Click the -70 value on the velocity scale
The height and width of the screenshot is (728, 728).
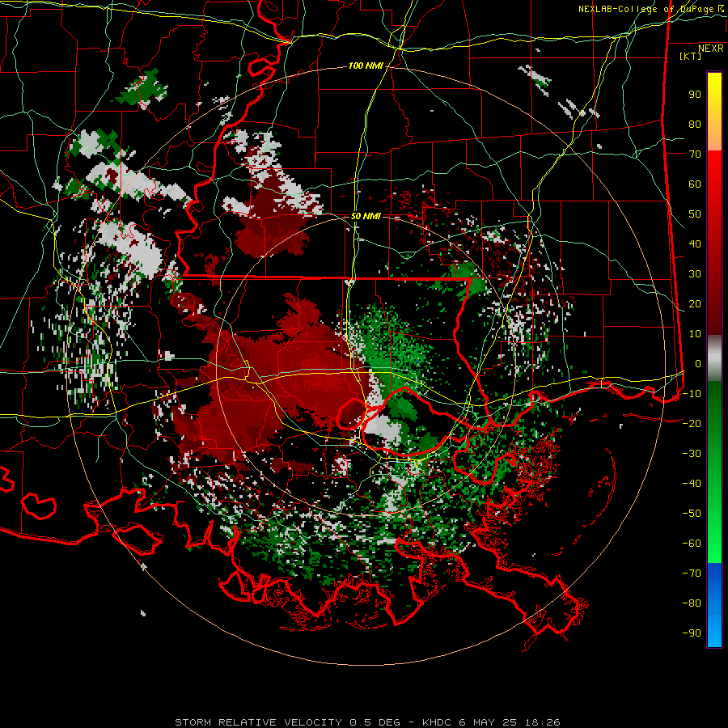(x=692, y=574)
